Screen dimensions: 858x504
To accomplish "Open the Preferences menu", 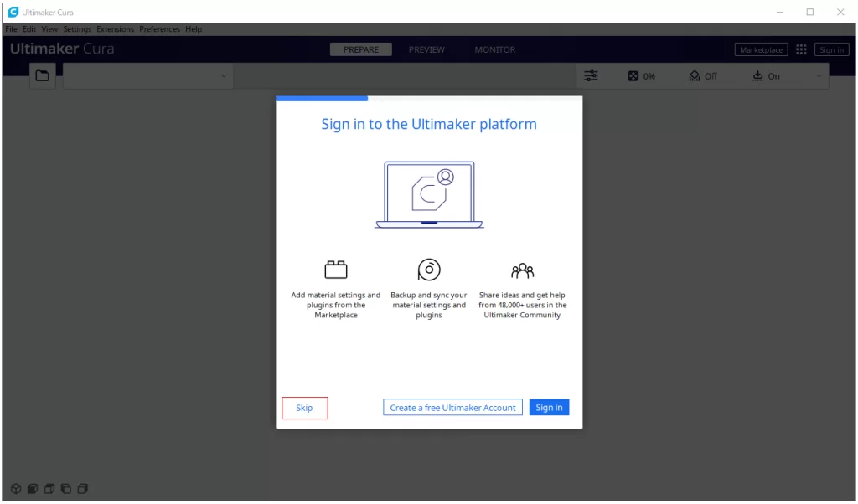I will [x=159, y=29].
